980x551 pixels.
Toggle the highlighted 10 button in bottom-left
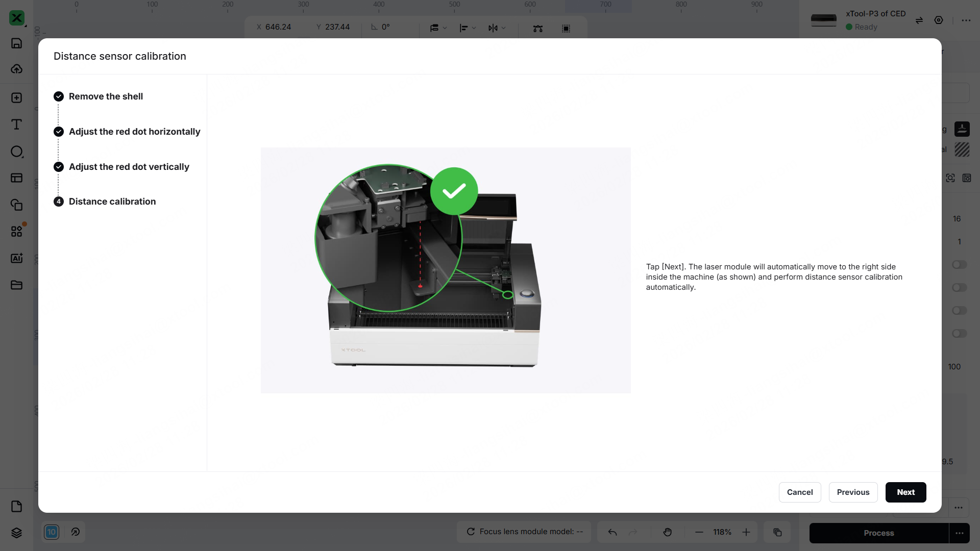click(x=52, y=532)
